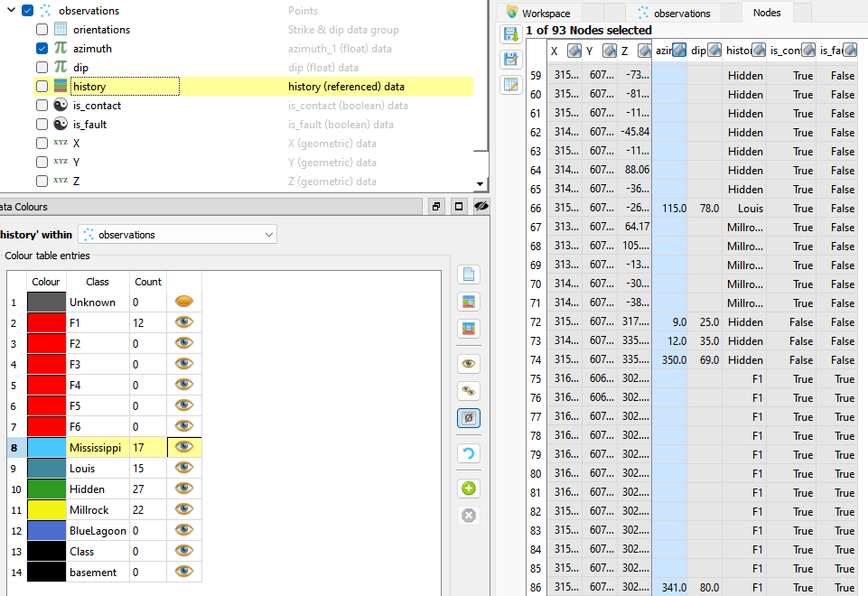Uncheck the azimuth data checkbox

[x=42, y=49]
